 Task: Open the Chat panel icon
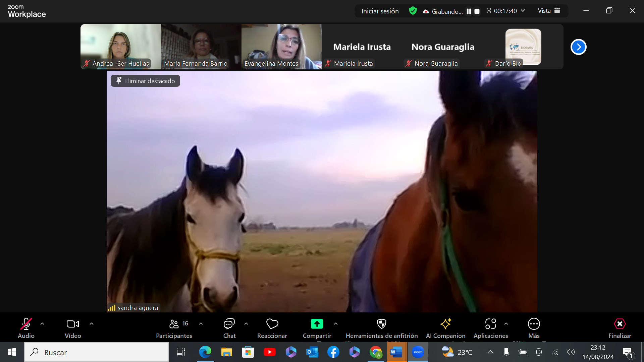click(x=229, y=324)
